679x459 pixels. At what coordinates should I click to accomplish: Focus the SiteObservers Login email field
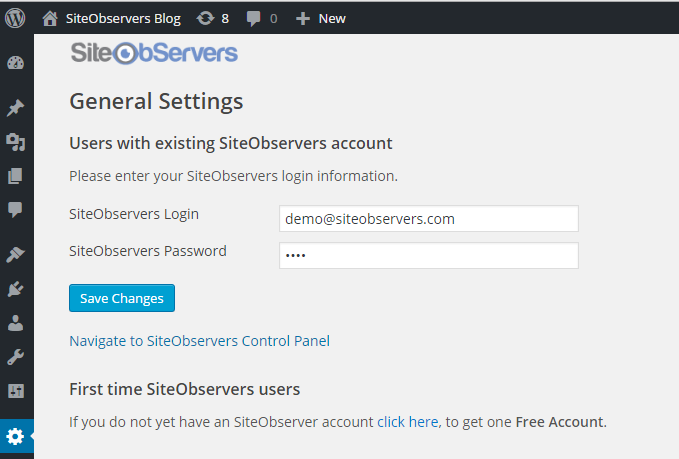tap(428, 218)
